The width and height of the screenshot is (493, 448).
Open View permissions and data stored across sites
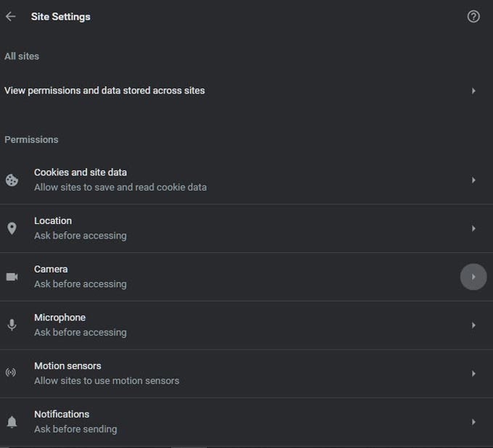[246, 91]
